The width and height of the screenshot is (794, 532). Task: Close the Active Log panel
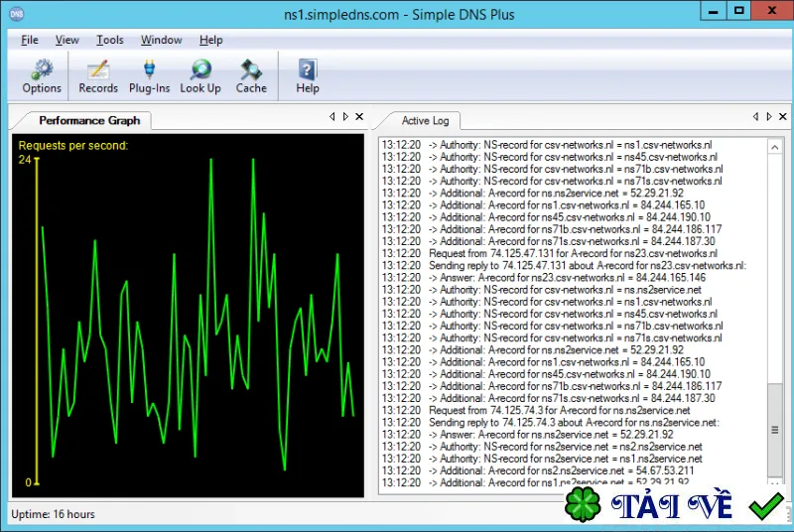click(782, 116)
